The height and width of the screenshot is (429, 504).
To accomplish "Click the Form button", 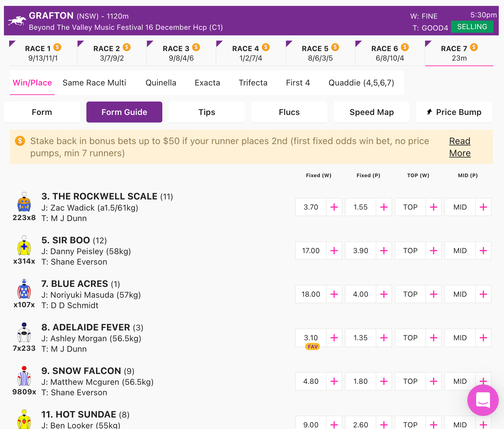I will click(x=42, y=112).
